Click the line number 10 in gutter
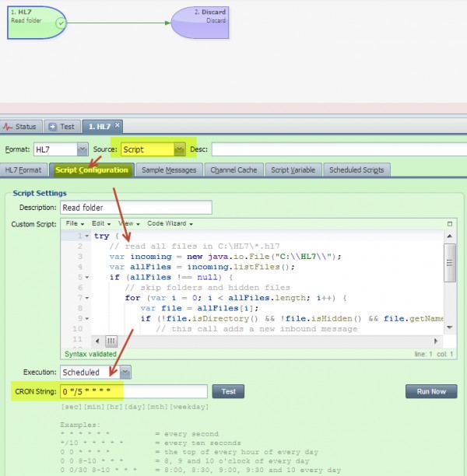This screenshot has width=467, height=476. tap(78, 329)
